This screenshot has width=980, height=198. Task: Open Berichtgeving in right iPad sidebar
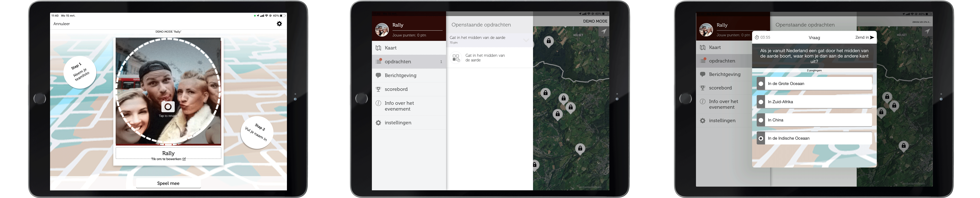coord(724,74)
